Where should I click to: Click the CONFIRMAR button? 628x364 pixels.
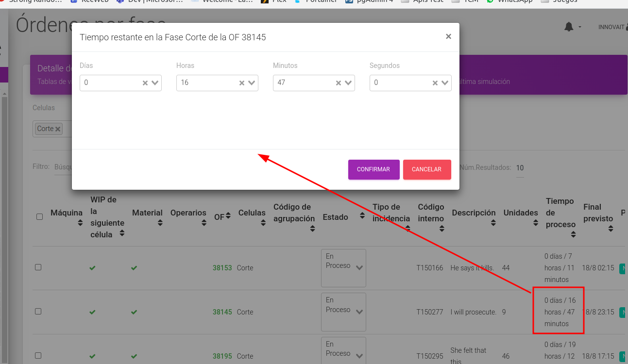coord(373,169)
